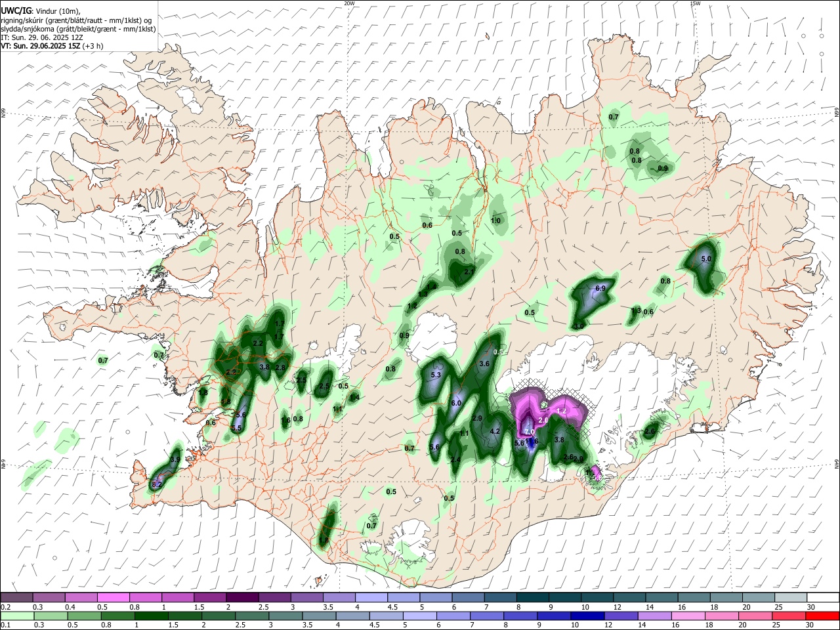Click the 5.5 precipitation value on map
The image size is (840, 630).
point(237,428)
